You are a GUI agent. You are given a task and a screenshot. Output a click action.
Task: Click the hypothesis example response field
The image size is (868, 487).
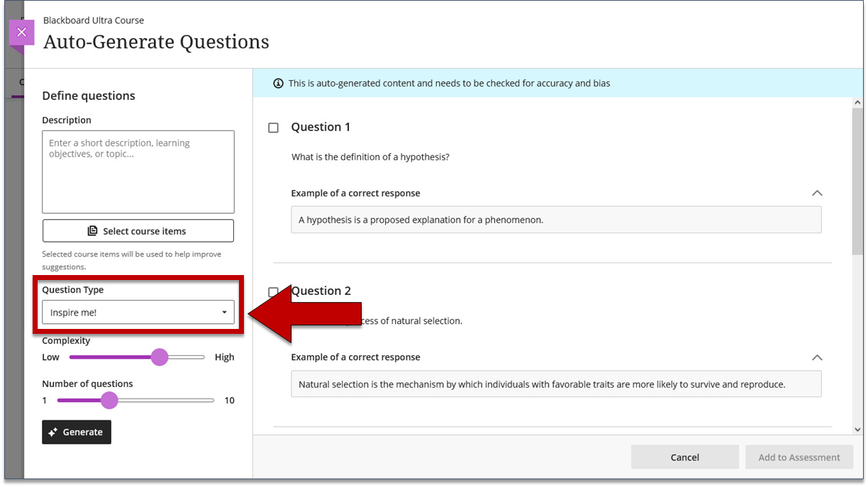pyautogui.click(x=556, y=220)
